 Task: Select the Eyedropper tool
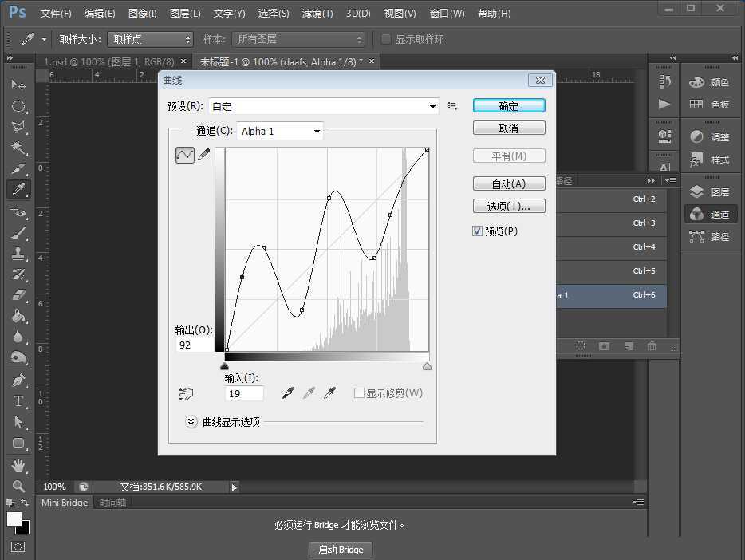[x=18, y=190]
